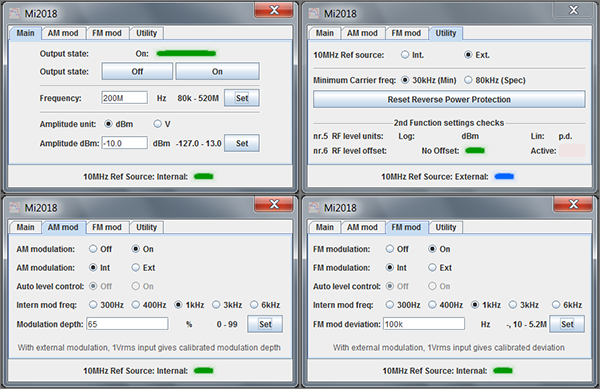Open the FM mod tab in the AM mod window
This screenshot has height=389, width=600.
[x=106, y=227]
